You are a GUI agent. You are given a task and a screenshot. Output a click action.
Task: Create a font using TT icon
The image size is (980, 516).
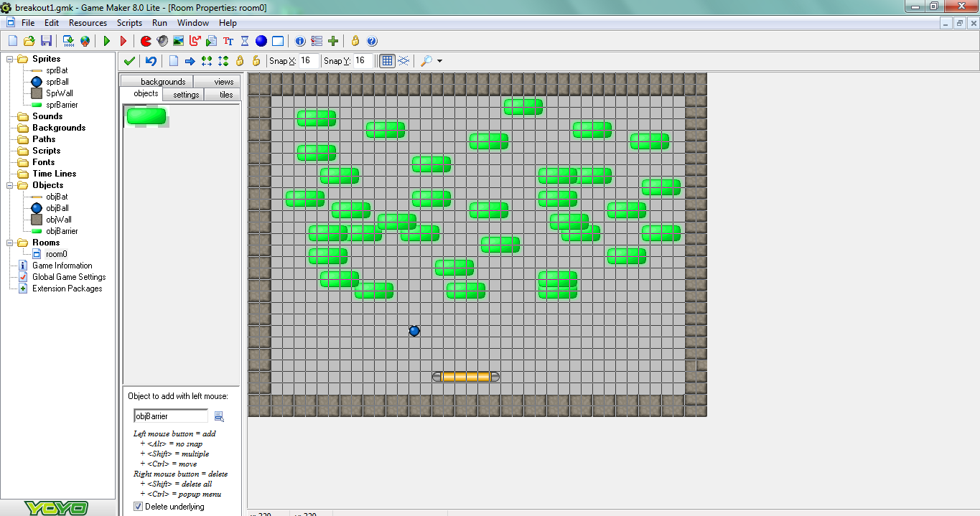[228, 41]
